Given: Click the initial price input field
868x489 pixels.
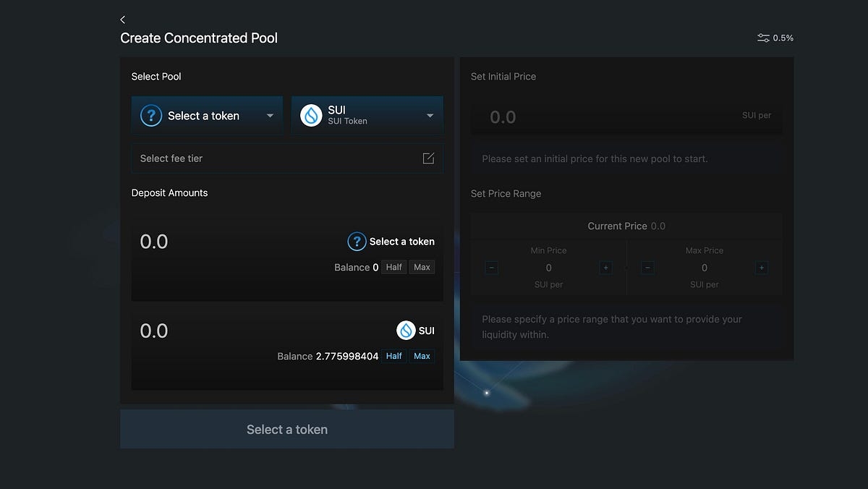Looking at the screenshot, I should (608, 116).
